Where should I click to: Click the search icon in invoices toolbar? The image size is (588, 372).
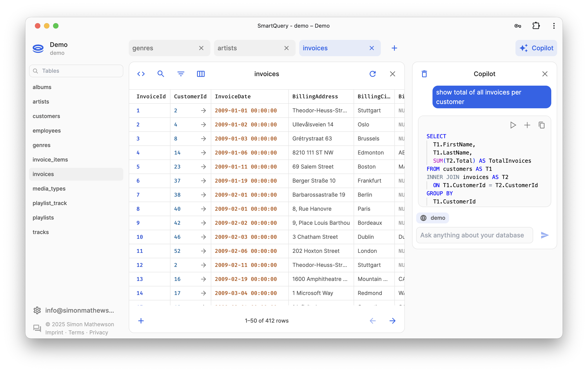tap(161, 74)
